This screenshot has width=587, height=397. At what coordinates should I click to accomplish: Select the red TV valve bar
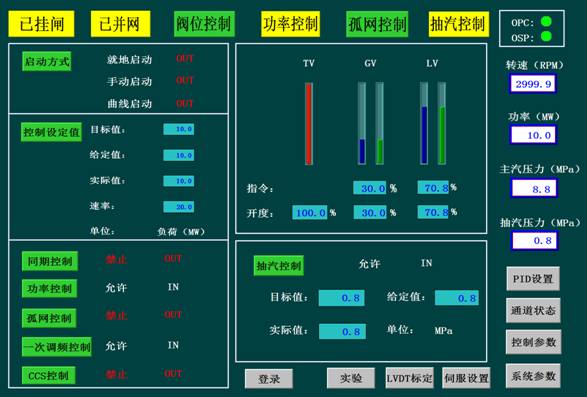pyautogui.click(x=309, y=124)
